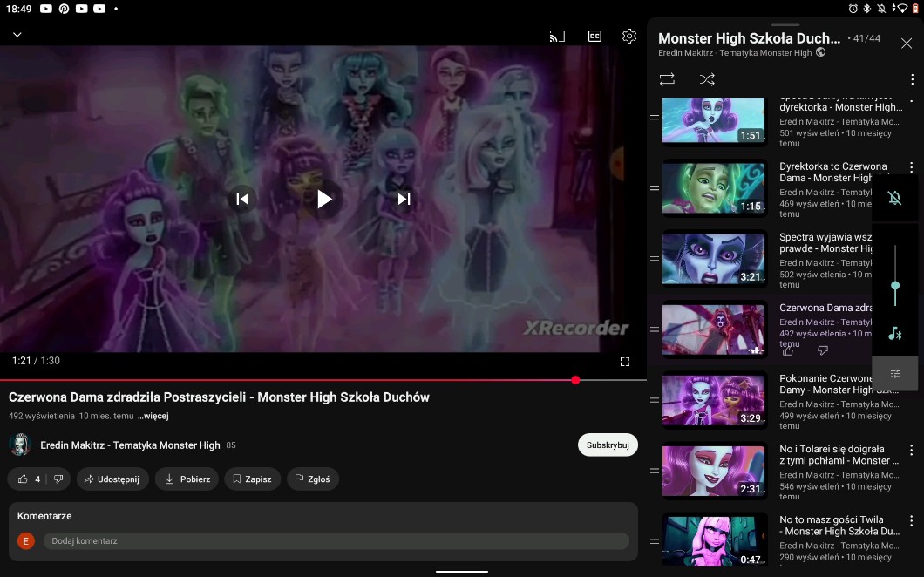Image resolution: width=924 pixels, height=577 pixels.
Task: Skip to the previous video
Action: point(242,199)
